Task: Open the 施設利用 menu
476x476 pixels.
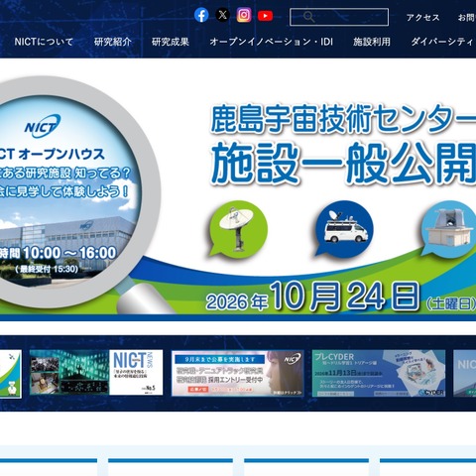Action: (372, 42)
